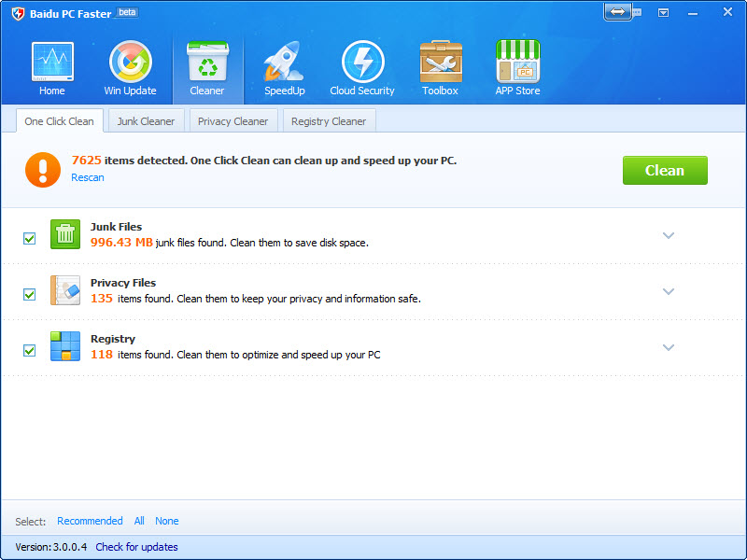Close the Baidu PC Faster window
Image resolution: width=747 pixels, height=560 pixels.
[x=727, y=12]
